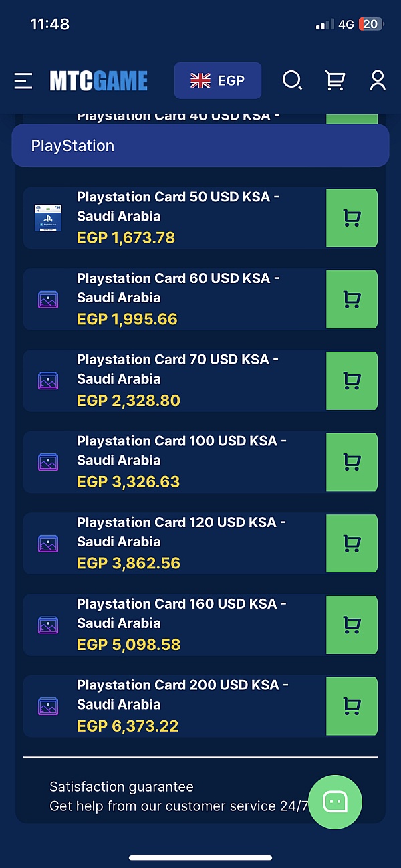
Task: Tap the search magnifier icon
Action: point(292,81)
